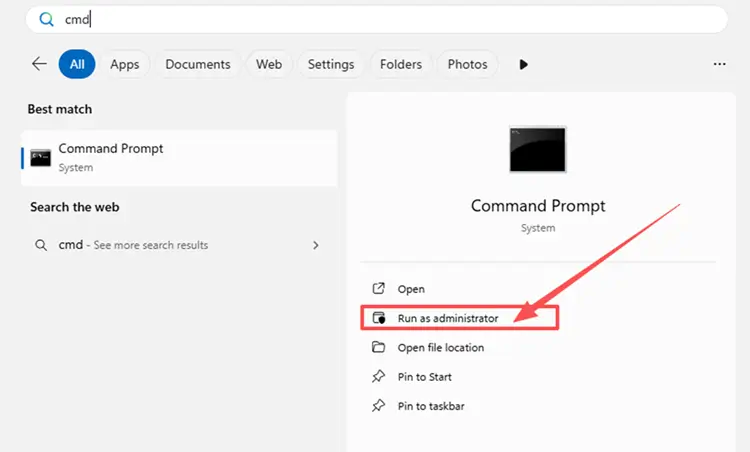The width and height of the screenshot is (750, 452).
Task: Switch to the Folders filter
Action: (401, 64)
